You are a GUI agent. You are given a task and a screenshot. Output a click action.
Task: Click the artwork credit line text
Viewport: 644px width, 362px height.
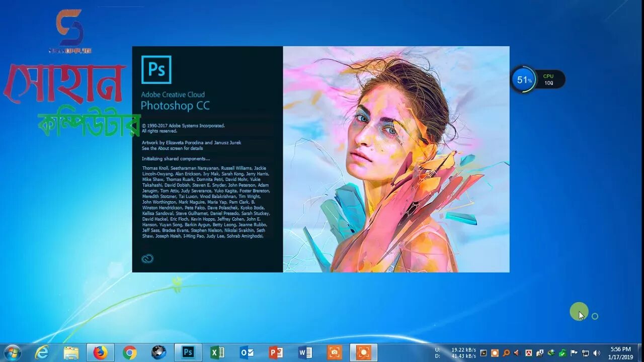[191, 143]
